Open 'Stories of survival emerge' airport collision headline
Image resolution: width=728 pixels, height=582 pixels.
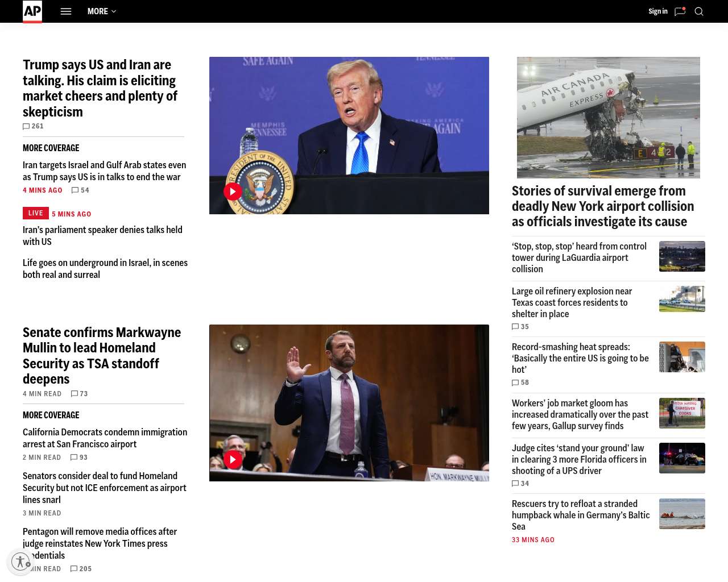[603, 206]
